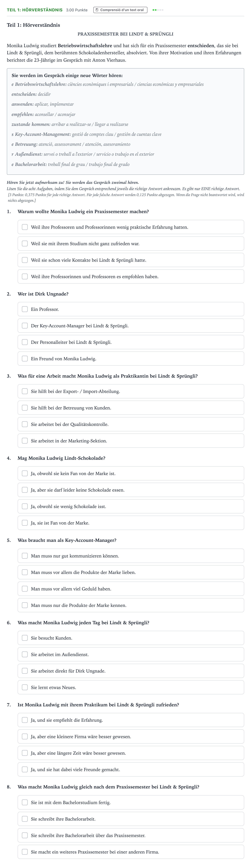This screenshot has height=868, width=251.
Task: Click the TEIL 1: HÖRVERSTÄNDNIS section header
Action: tap(35, 10)
